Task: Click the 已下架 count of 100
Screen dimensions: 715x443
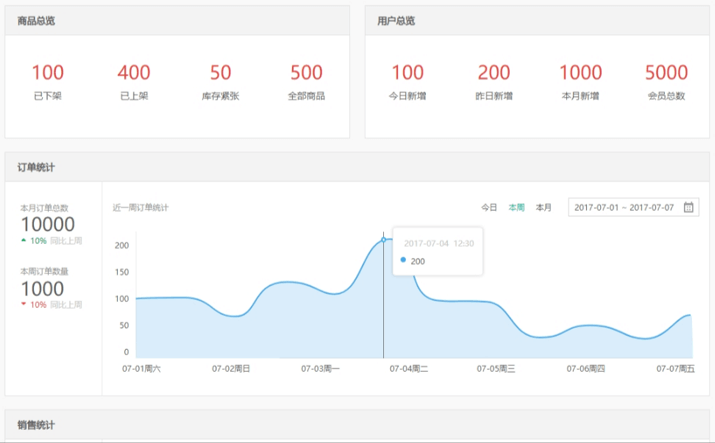Action: tap(47, 72)
